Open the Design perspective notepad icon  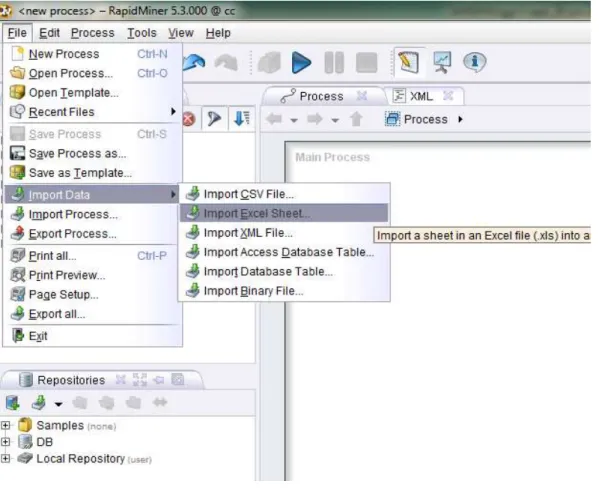tap(408, 62)
